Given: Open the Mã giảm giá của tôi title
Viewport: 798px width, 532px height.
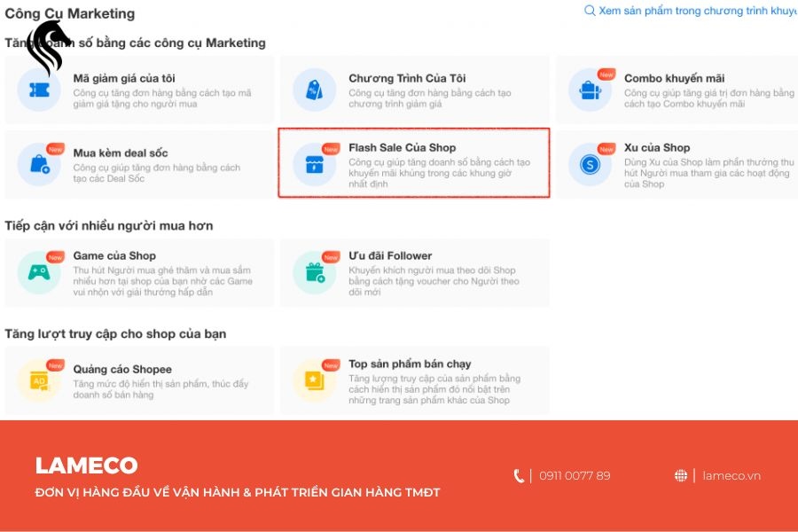Looking at the screenshot, I should pos(124,78).
